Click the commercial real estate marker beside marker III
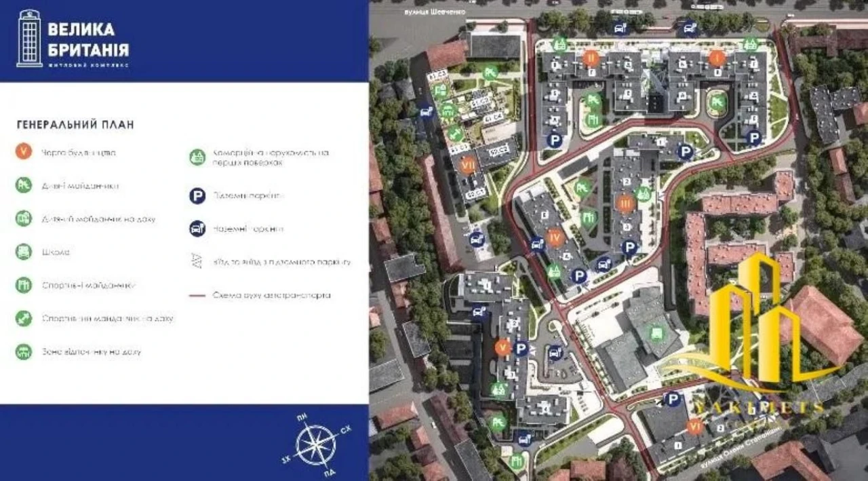The image size is (868, 481). click(644, 195)
